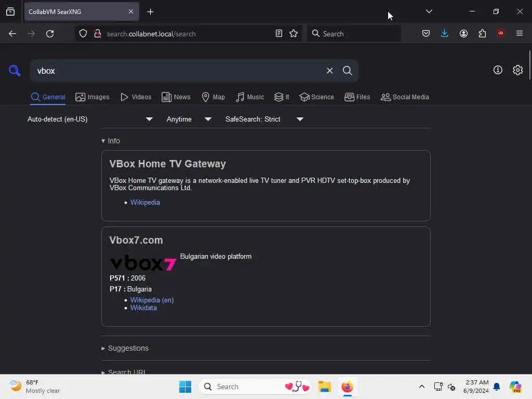Open notifications bell icon
This screenshot has height=399, width=532.
tap(497, 387)
